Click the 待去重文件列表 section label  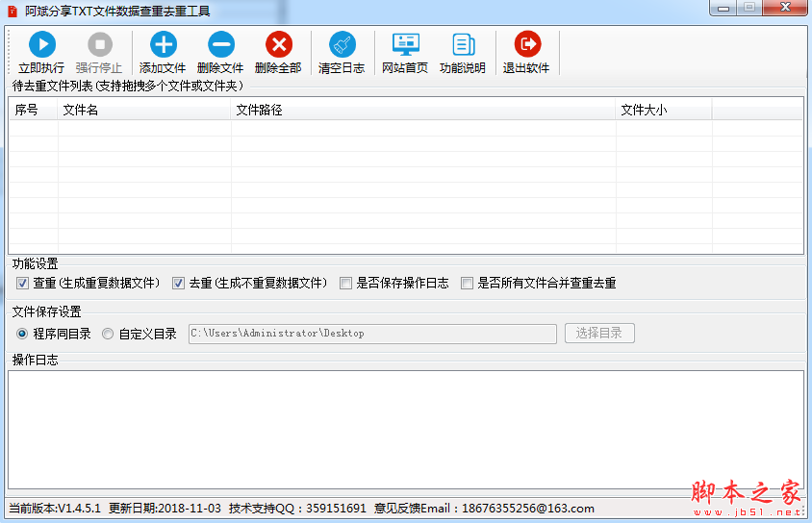[128, 86]
